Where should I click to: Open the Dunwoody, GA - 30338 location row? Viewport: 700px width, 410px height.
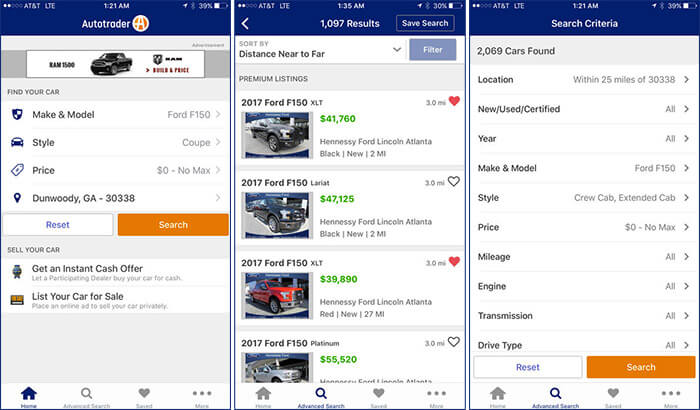(116, 198)
